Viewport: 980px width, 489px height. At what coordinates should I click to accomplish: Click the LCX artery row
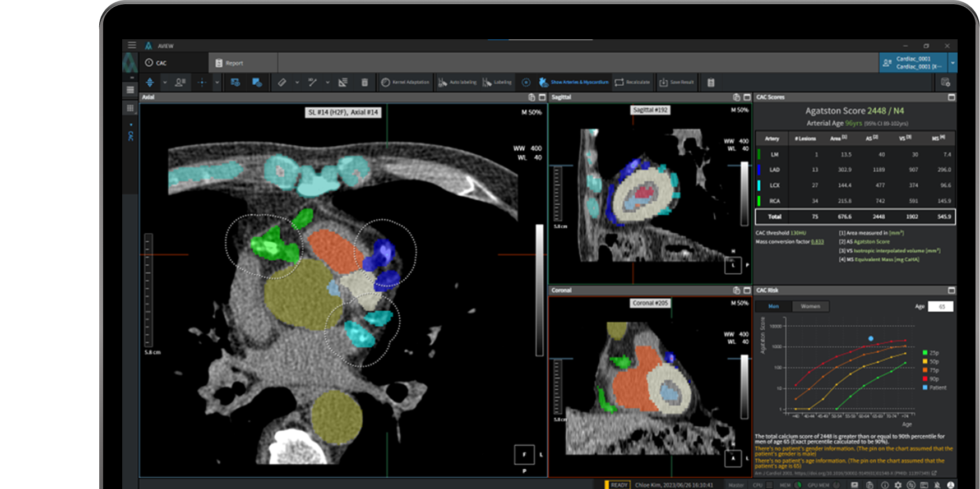[856, 185]
